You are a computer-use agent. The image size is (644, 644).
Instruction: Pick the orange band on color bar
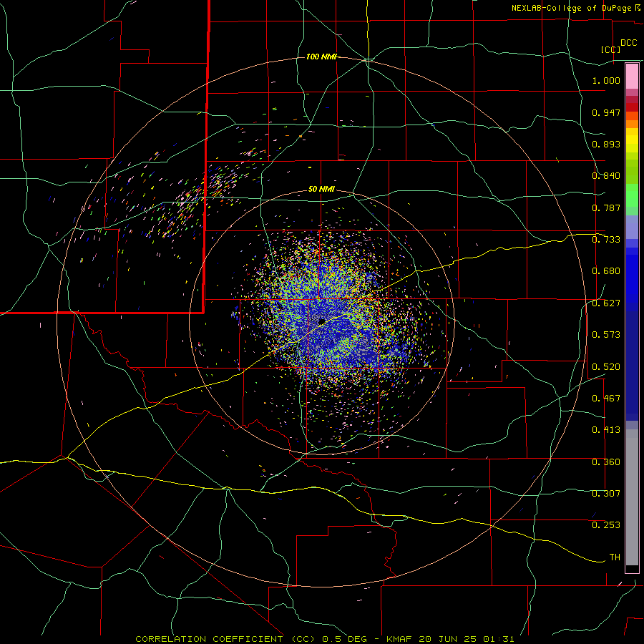click(x=632, y=124)
